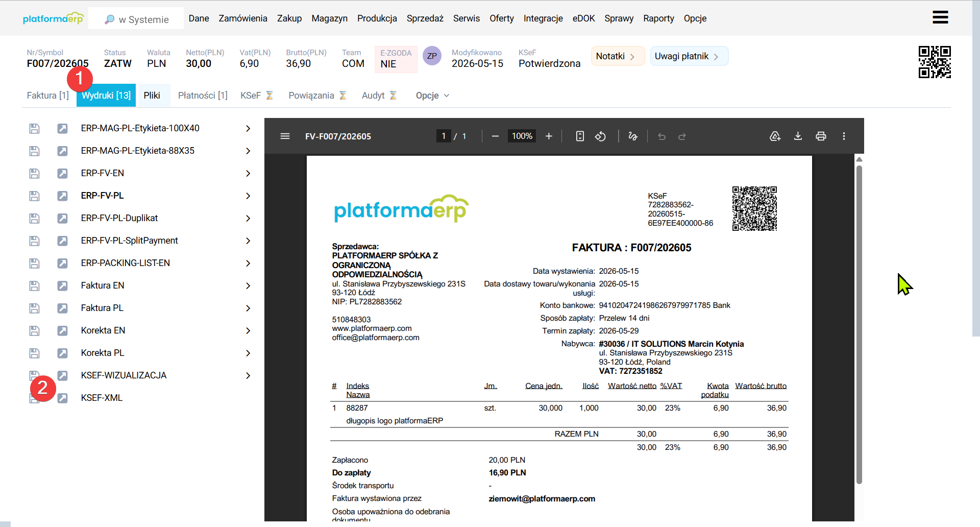Viewport: 980px width, 527px height.
Task: Toggle the PDF viewer sidebar menu
Action: (285, 136)
